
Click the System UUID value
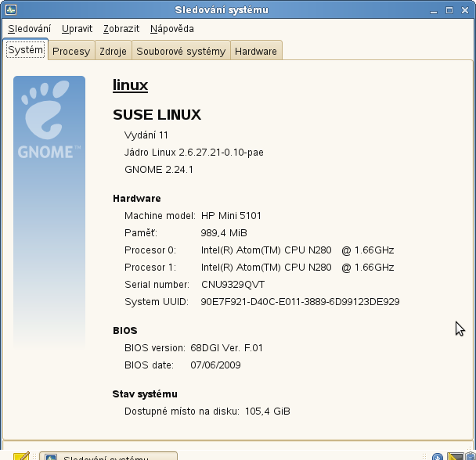point(300,302)
